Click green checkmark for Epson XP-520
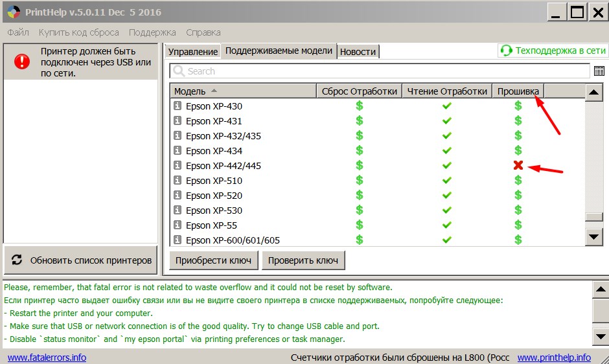This screenshot has height=364, width=609. pos(446,196)
